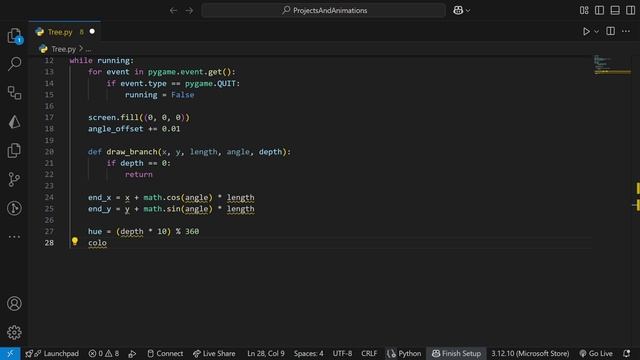Image resolution: width=640 pixels, height=360 pixels.
Task: Click the unsaved dot on Tree.py tab
Action: pos(92,31)
